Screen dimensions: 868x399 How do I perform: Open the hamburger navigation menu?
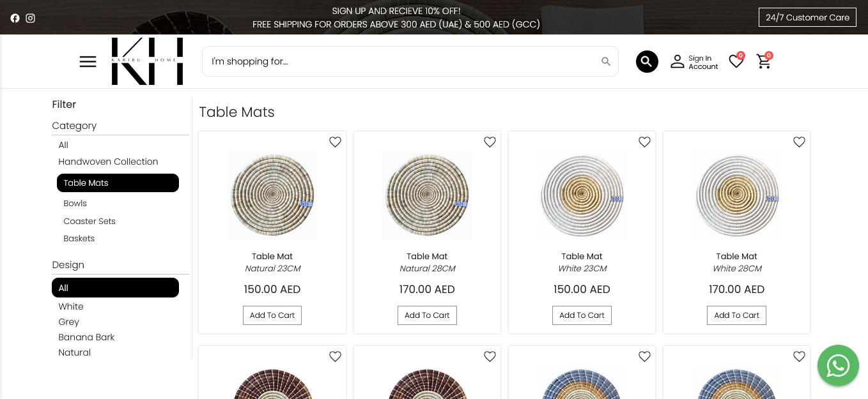pos(88,61)
